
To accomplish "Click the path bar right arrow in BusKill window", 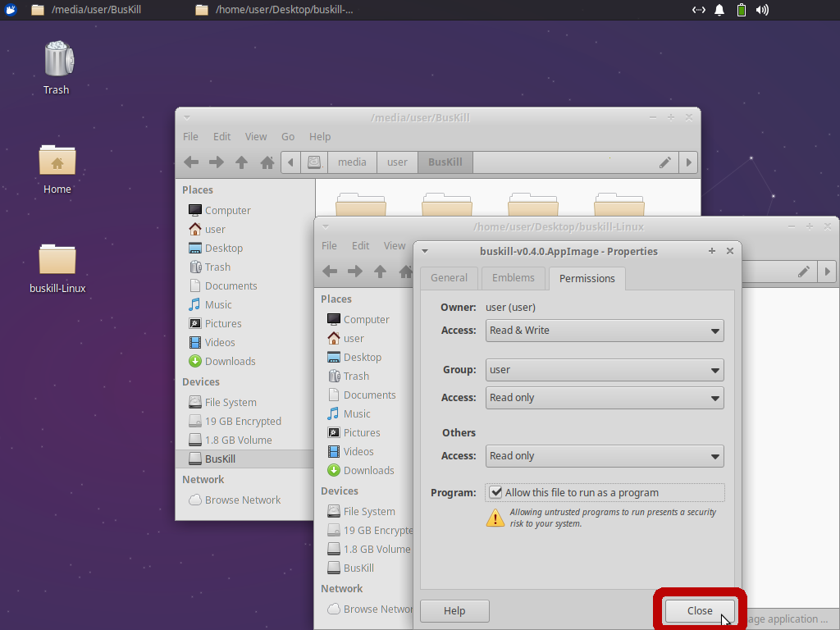I will (x=688, y=162).
